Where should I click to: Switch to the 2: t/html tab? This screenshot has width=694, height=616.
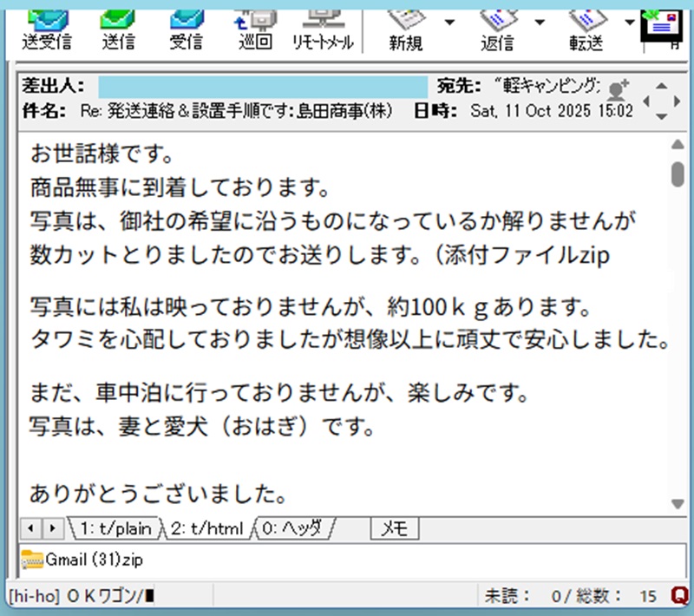206,528
